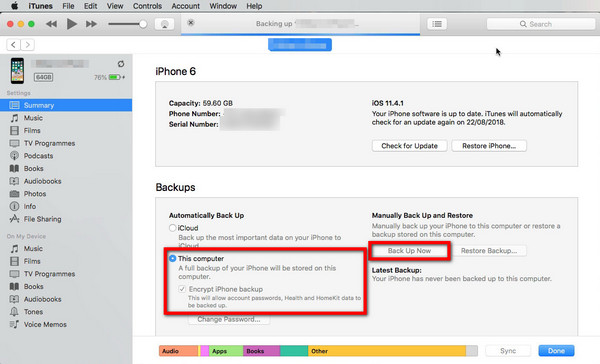Open the Window menu
This screenshot has width=600, height=364.
click(223, 6)
